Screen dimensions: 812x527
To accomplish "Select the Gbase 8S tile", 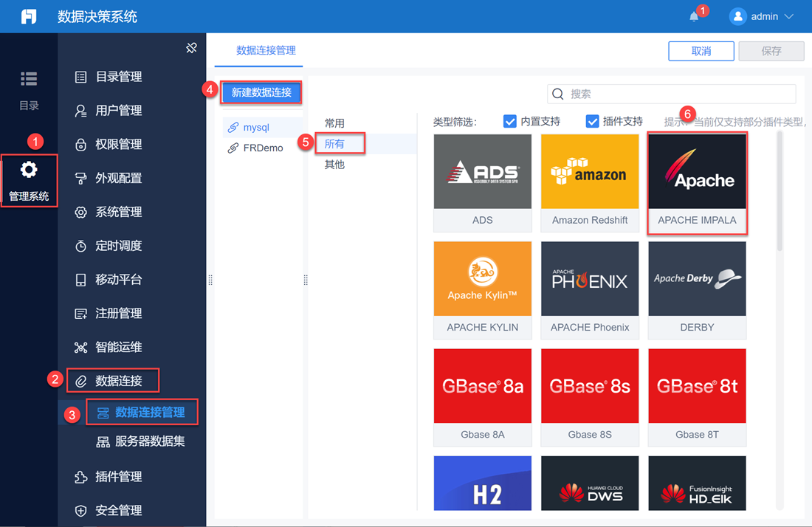I will pos(590,398).
